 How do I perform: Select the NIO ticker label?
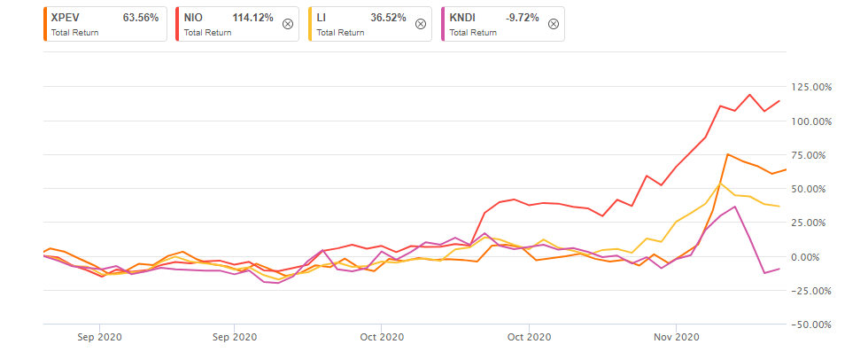[191, 18]
